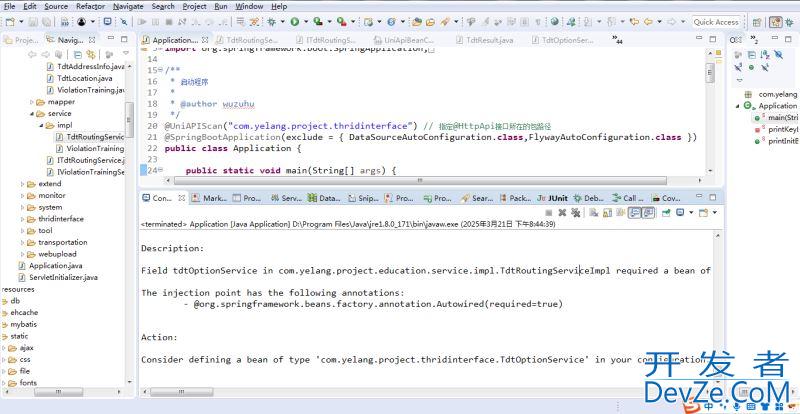
Task: Open the File menu
Action: coord(9,6)
